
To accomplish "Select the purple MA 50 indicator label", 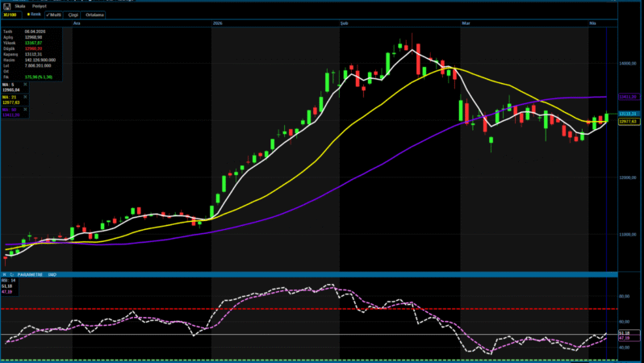I will pos(10,109).
